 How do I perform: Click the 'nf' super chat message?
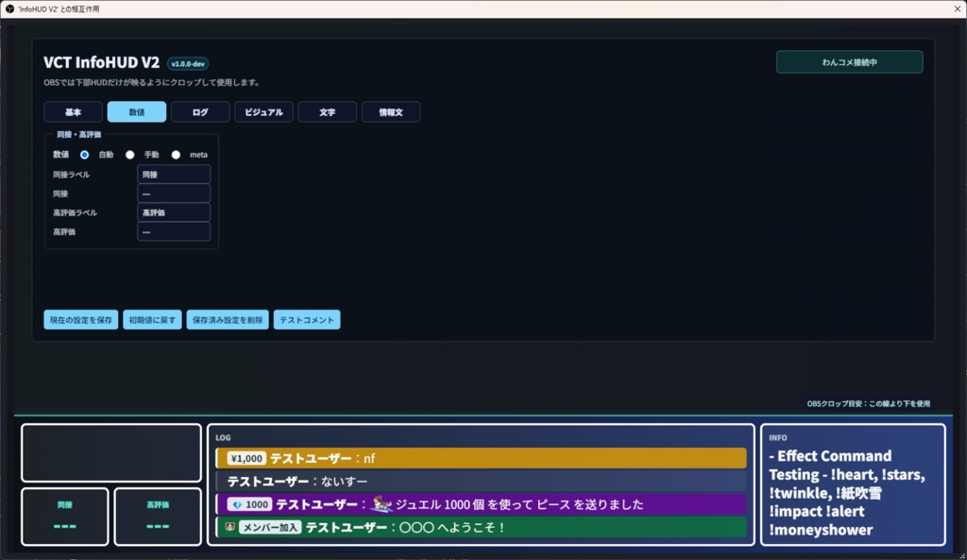click(x=369, y=458)
